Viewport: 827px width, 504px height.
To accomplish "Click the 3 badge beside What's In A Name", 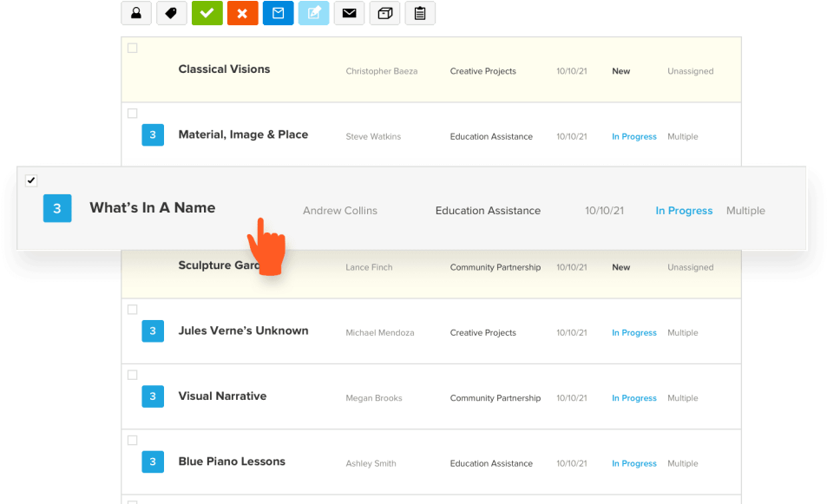I will click(57, 208).
